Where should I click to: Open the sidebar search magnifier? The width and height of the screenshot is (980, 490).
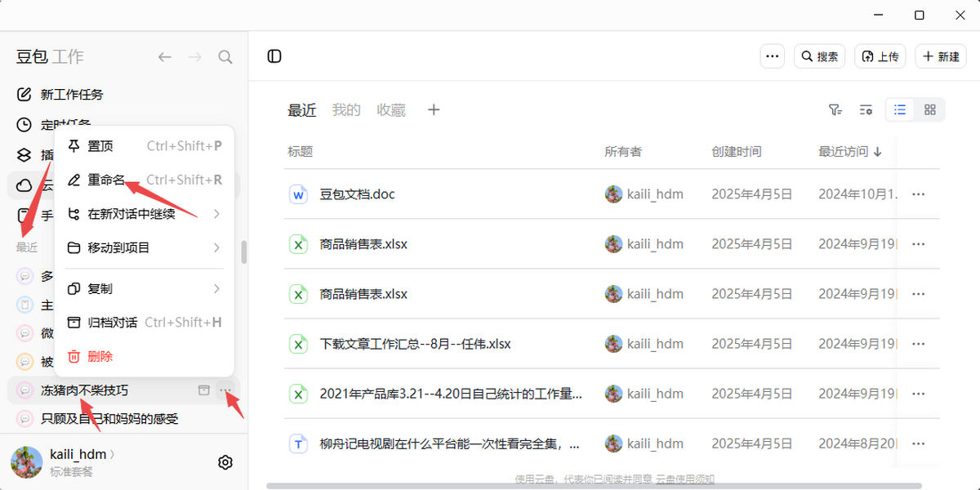(x=225, y=56)
